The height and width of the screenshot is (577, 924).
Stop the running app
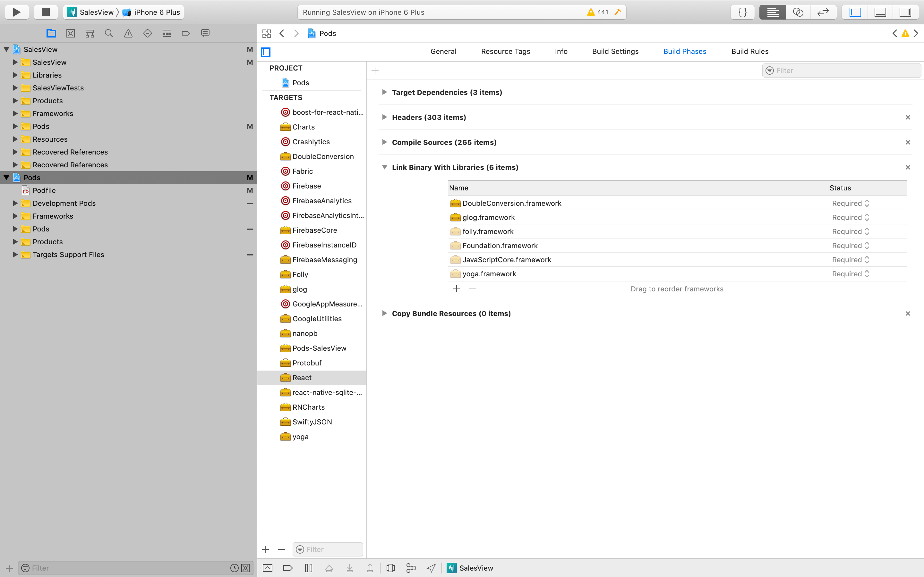[46, 12]
